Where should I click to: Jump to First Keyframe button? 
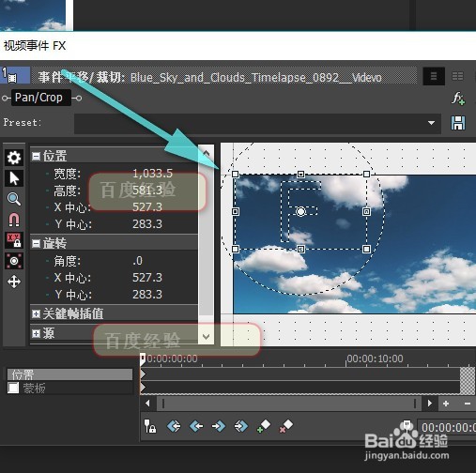coord(174,426)
